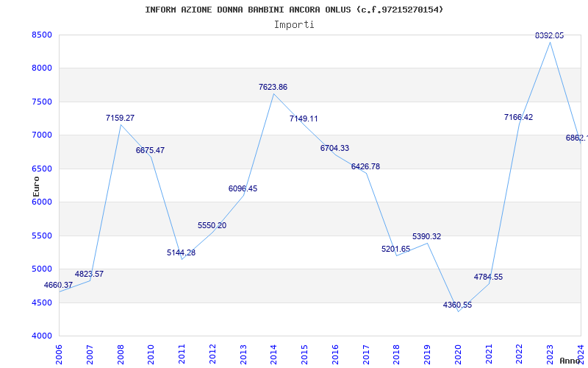Select the 5390.32 data label
Viewport: 588px width, 368px height.
[427, 236]
